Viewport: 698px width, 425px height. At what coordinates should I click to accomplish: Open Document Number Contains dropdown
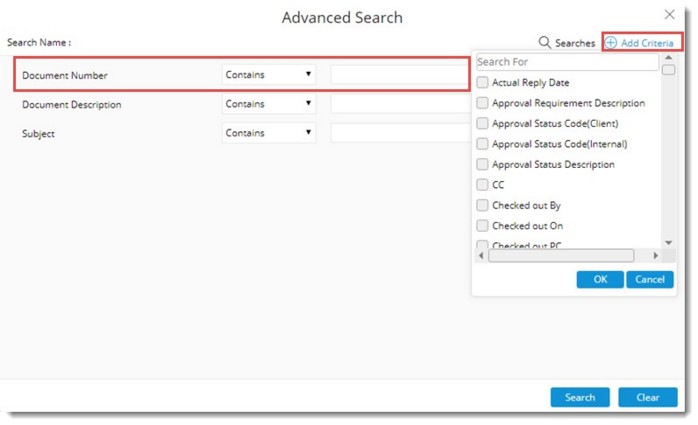(x=269, y=75)
